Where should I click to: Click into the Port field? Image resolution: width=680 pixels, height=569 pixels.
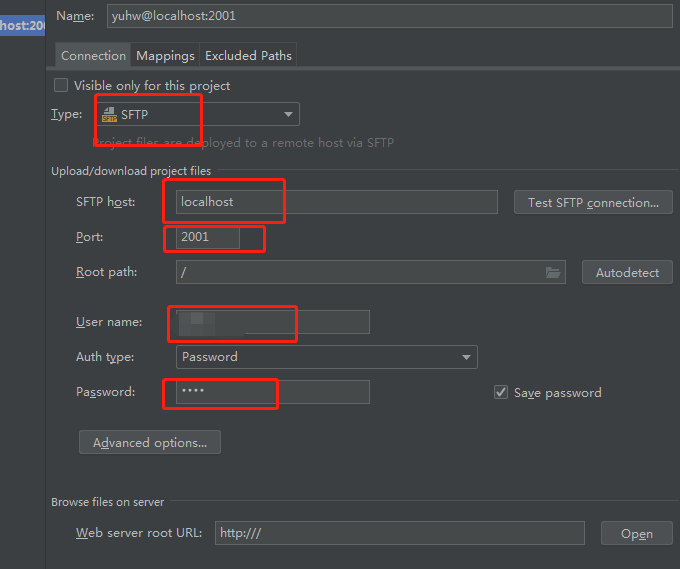(x=208, y=238)
